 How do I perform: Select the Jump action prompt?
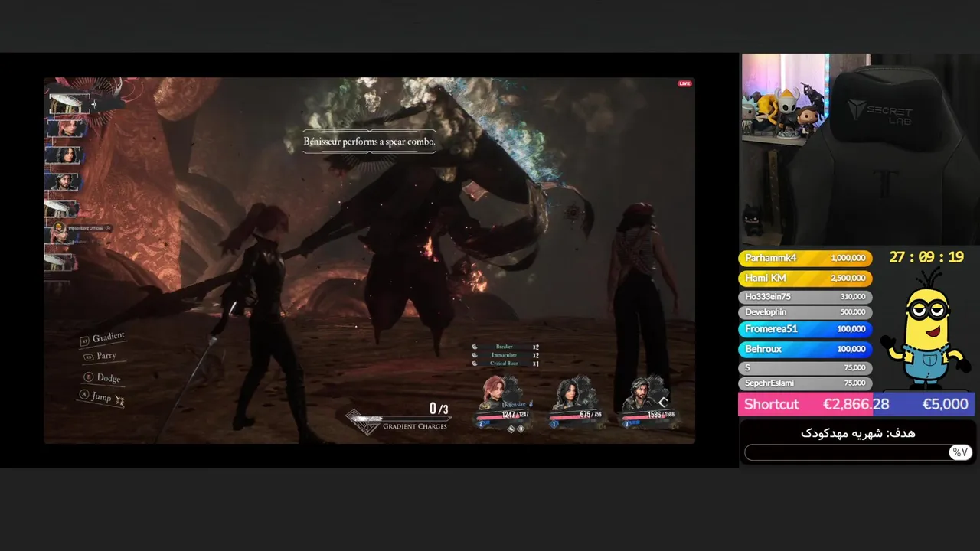point(101,396)
